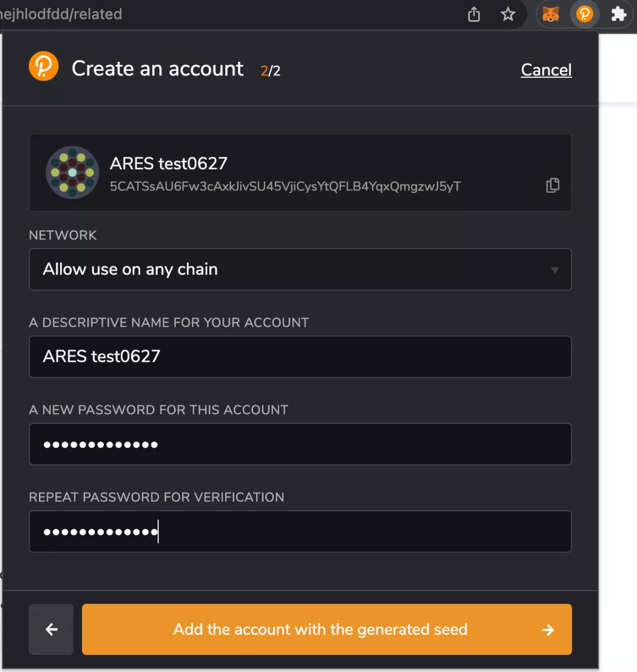Viewport: 637px width, 672px height.
Task: Click the 2/2 step indicator
Action: 270,71
